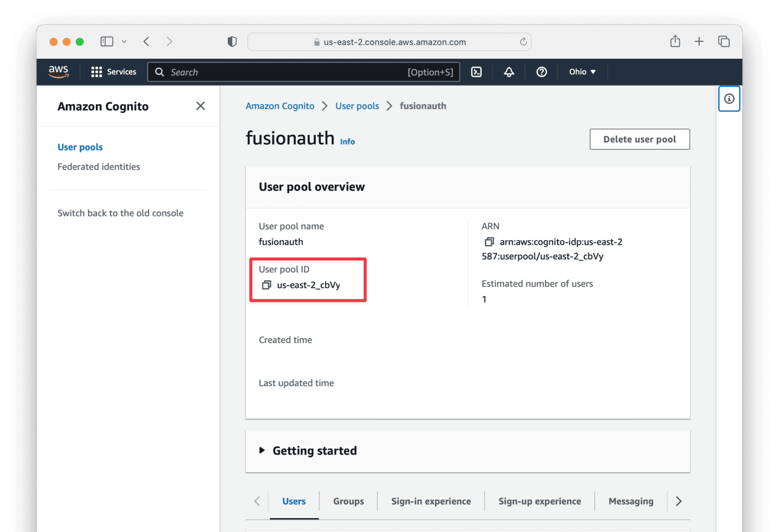Toggle the Safari sidebar
This screenshot has height=532, width=779.
pyautogui.click(x=107, y=42)
